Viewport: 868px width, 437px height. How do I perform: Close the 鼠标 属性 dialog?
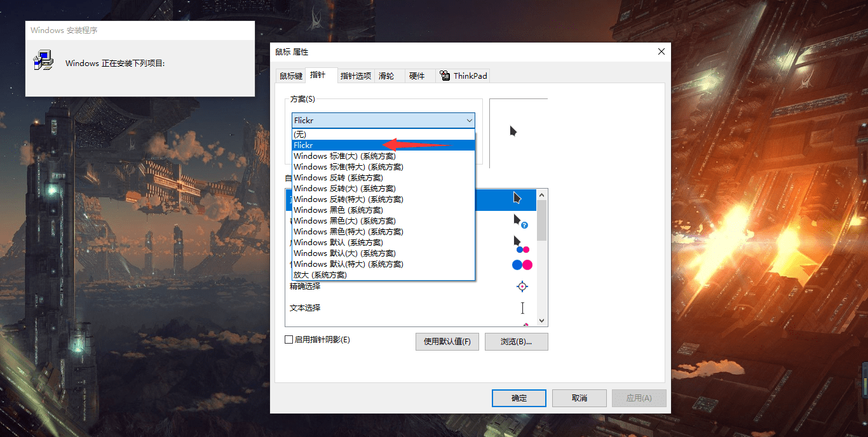click(661, 51)
